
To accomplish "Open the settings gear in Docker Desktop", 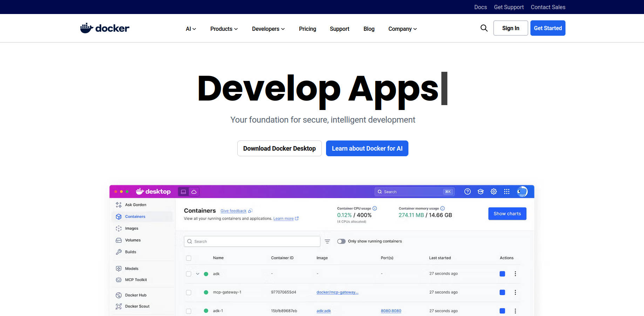I will coord(494,192).
